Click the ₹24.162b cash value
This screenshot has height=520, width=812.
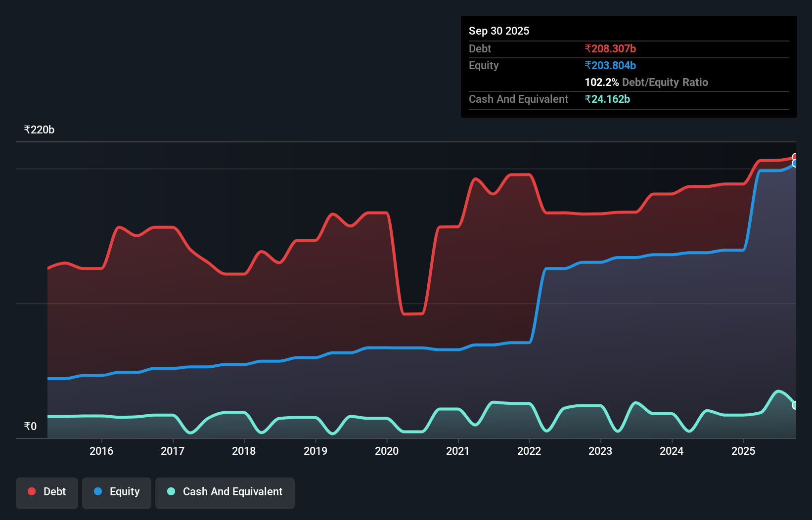pyautogui.click(x=607, y=99)
